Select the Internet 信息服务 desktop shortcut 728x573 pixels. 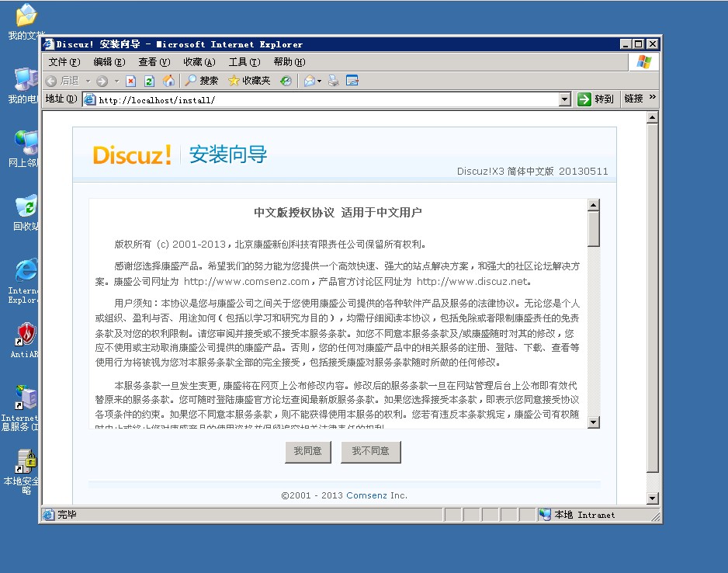pyautogui.click(x=20, y=408)
